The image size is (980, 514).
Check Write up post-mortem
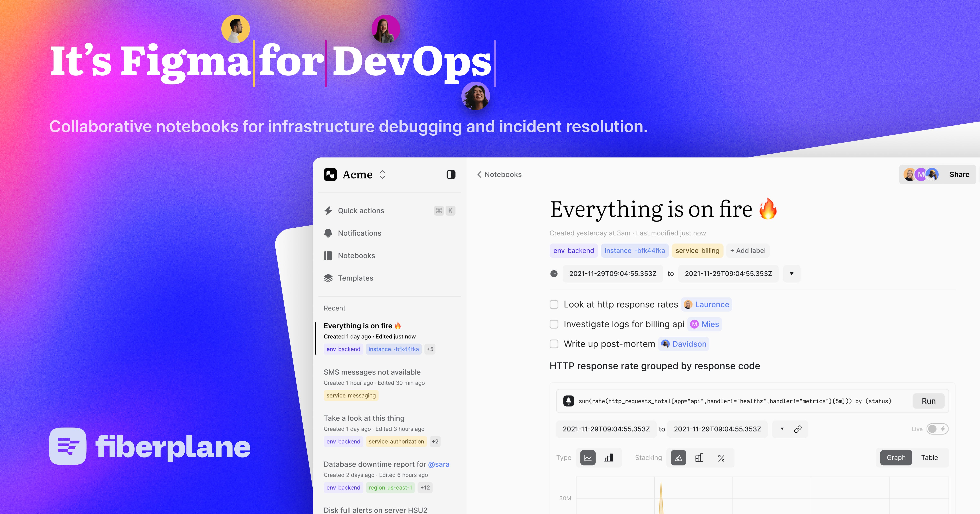click(x=554, y=344)
